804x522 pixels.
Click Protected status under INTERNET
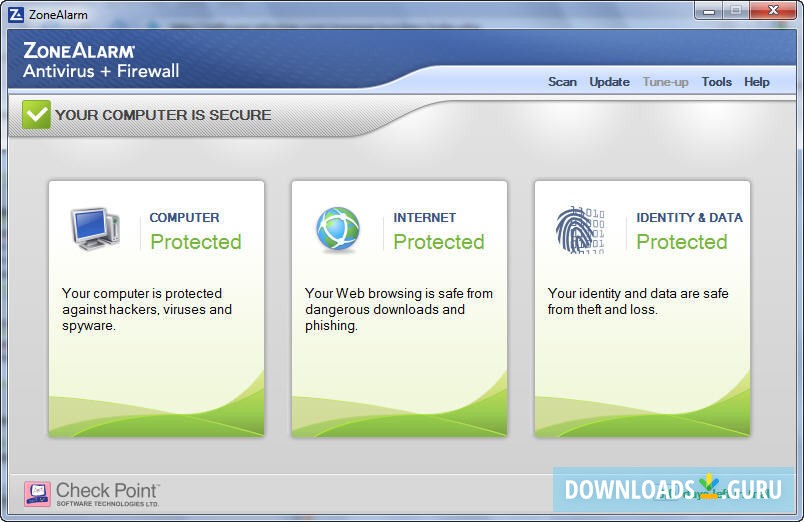(x=439, y=242)
